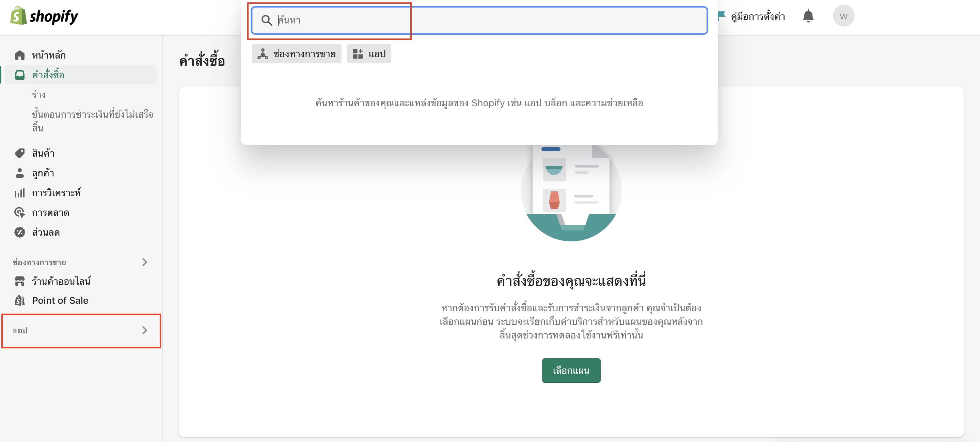Click the online store shop icon
Image resolution: width=980 pixels, height=442 pixels.
point(19,281)
